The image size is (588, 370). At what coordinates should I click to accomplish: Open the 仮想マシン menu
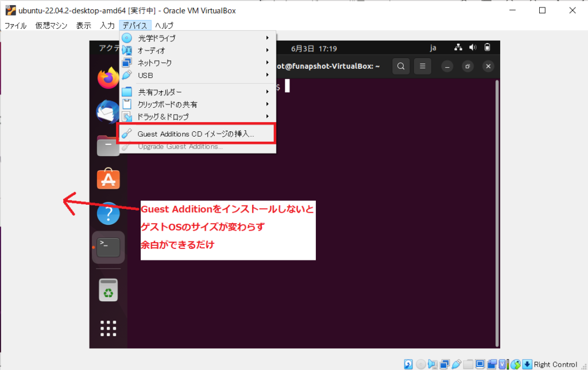tap(51, 25)
